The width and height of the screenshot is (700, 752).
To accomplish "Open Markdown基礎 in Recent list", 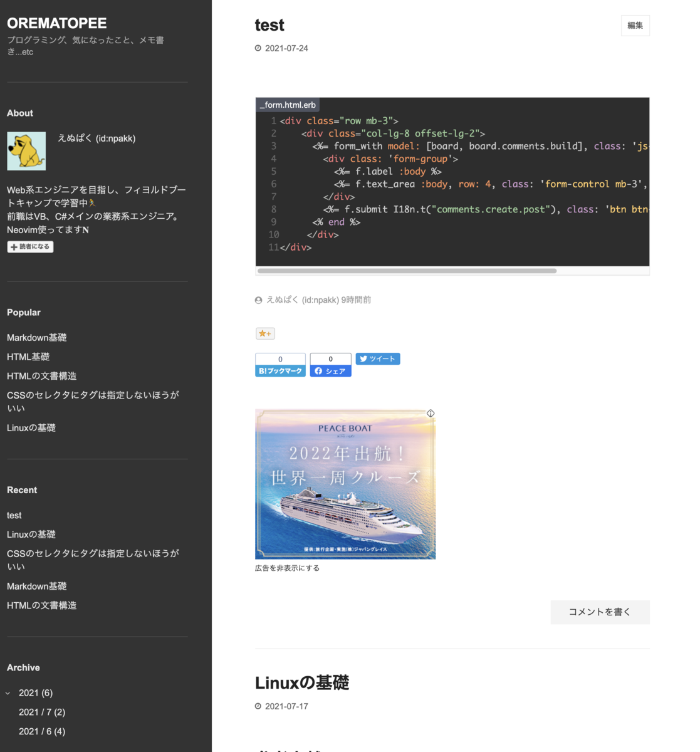I will coord(37,587).
